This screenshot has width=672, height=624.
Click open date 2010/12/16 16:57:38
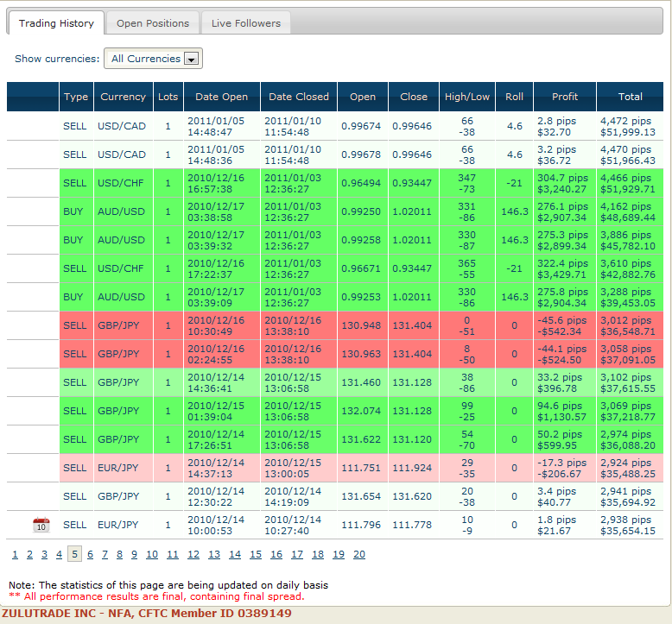tap(216, 183)
